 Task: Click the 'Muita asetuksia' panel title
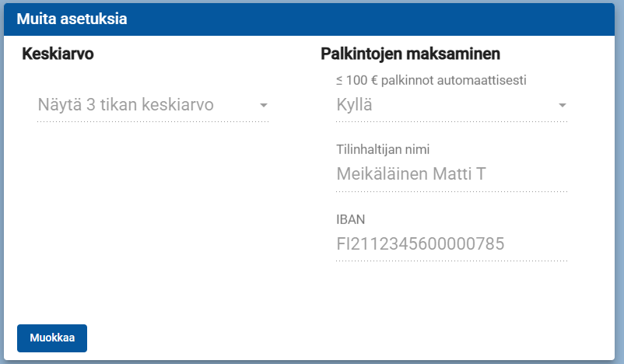pyautogui.click(x=72, y=19)
